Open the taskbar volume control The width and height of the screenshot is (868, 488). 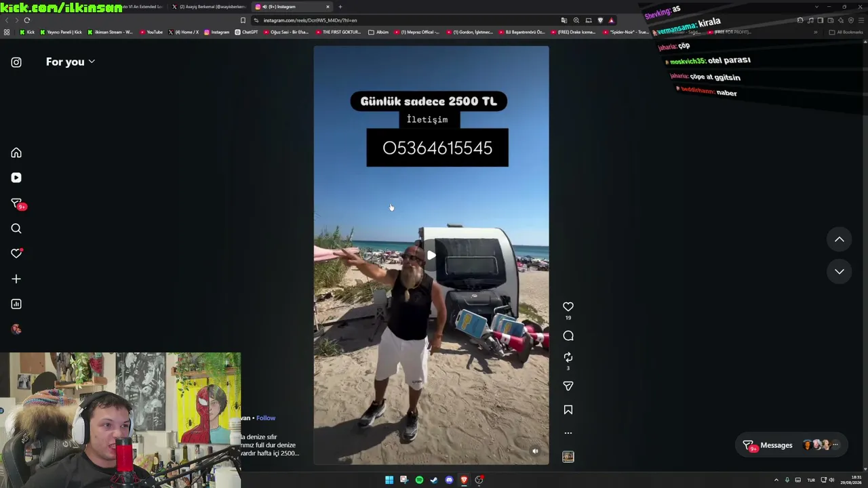point(832,480)
